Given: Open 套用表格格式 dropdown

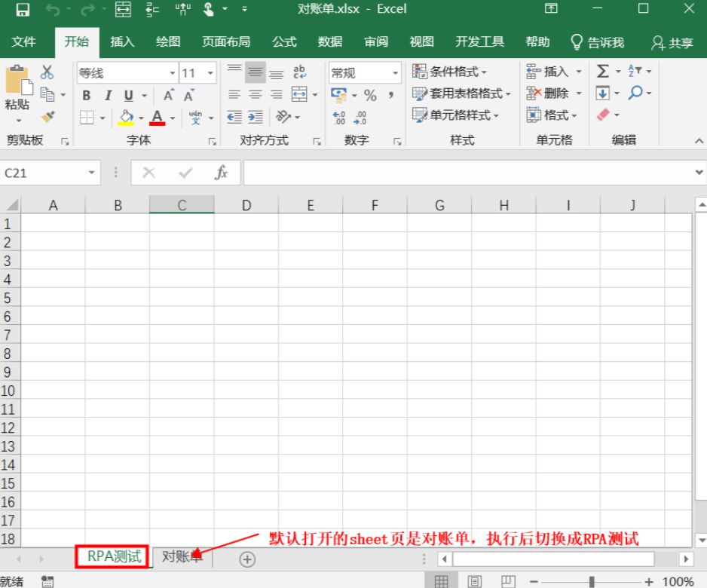Looking at the screenshot, I should [461, 93].
